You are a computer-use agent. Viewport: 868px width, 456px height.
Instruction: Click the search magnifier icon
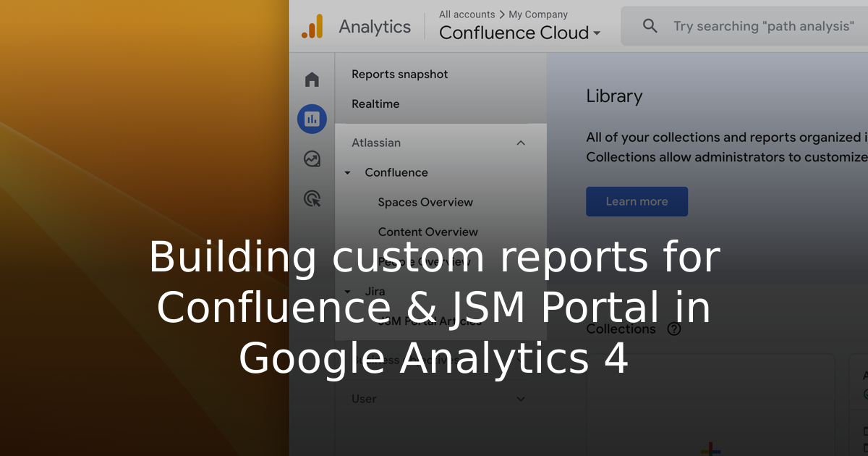pos(650,25)
